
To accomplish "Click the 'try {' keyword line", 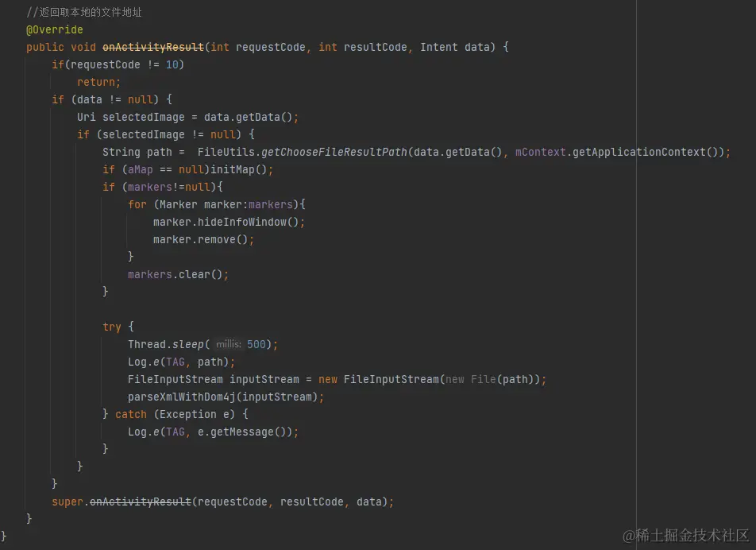I will 118,327.
